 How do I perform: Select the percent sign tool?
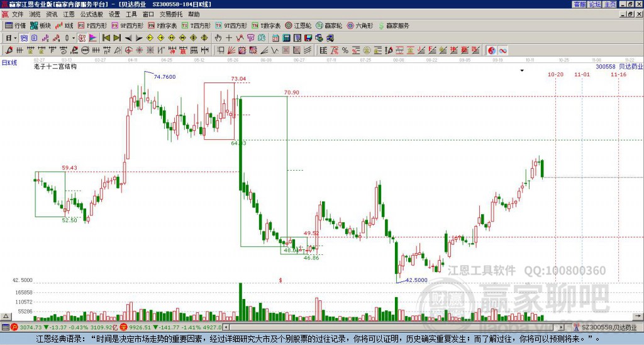coord(345,50)
